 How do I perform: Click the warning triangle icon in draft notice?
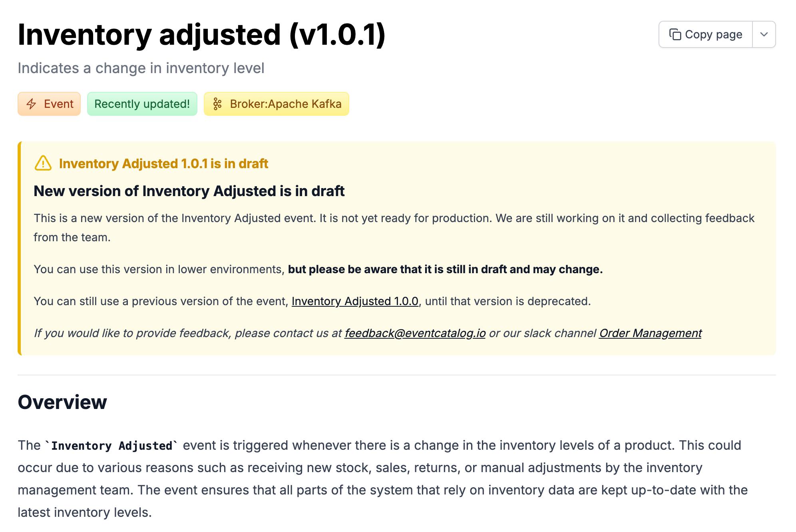click(x=43, y=163)
